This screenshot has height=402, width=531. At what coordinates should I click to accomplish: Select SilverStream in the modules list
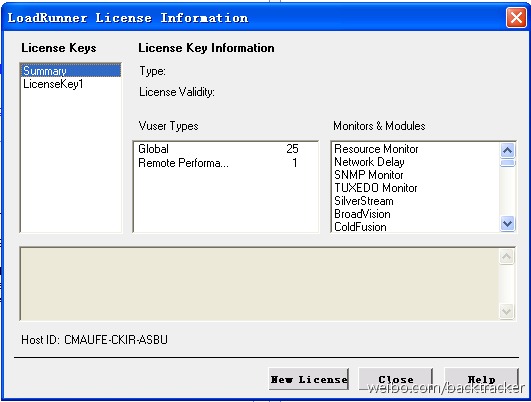point(364,201)
